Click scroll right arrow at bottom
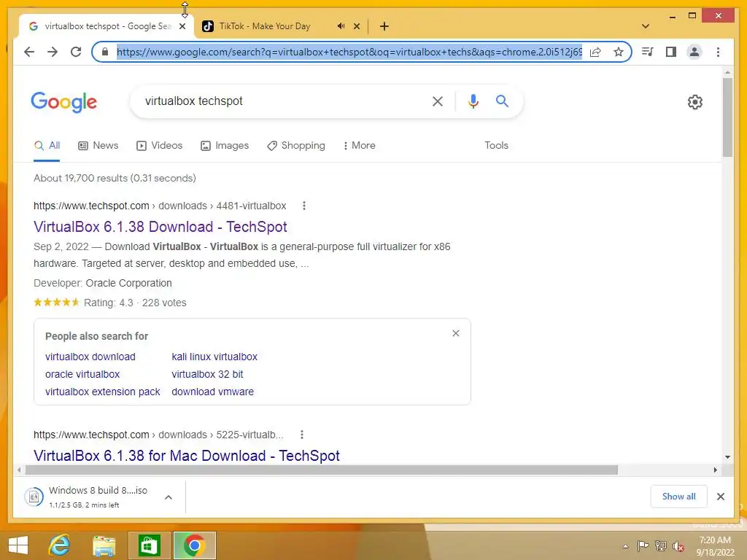Image resolution: width=747 pixels, height=560 pixels. pos(715,470)
